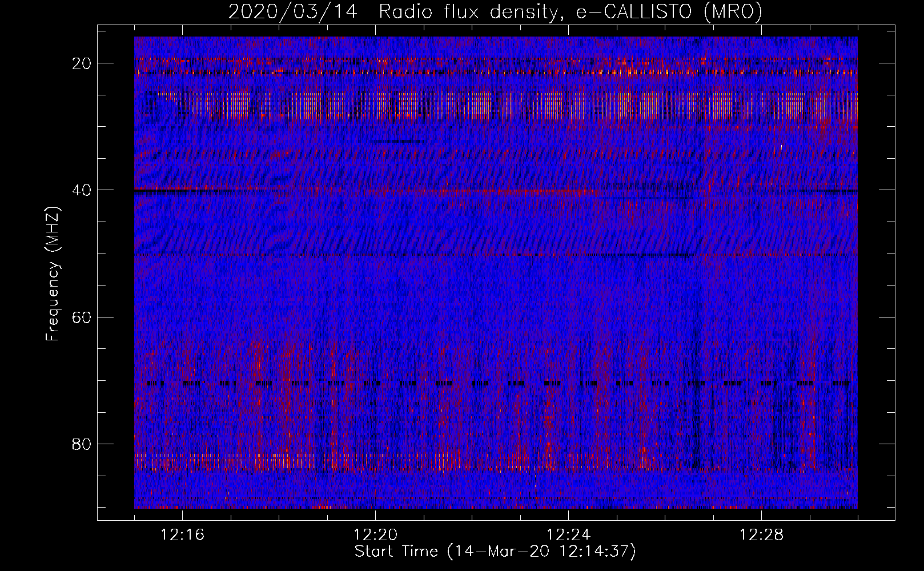This screenshot has height=571, width=924.
Task: Click the 60 MHz frequency tick label
Action: click(82, 317)
